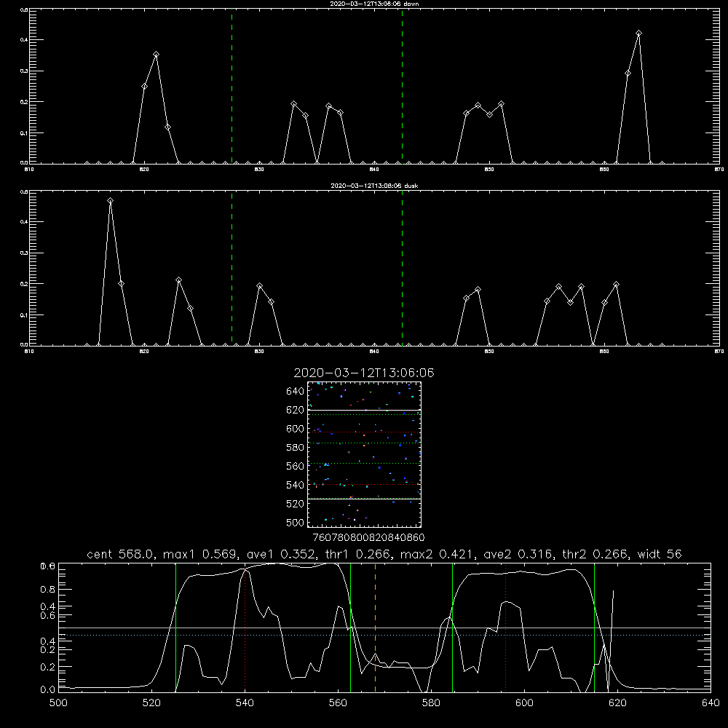Click the '580' y-axis label of the small image panel

296,448
